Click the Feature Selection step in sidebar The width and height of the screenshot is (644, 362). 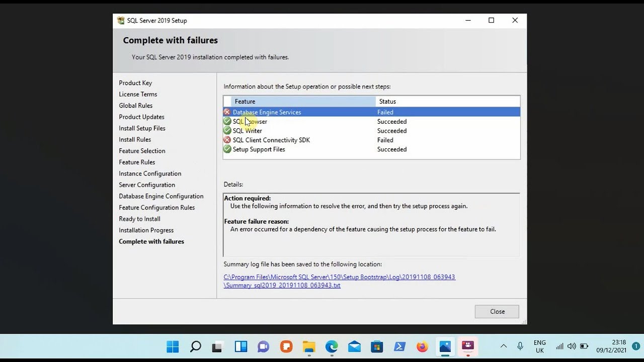coord(142,151)
